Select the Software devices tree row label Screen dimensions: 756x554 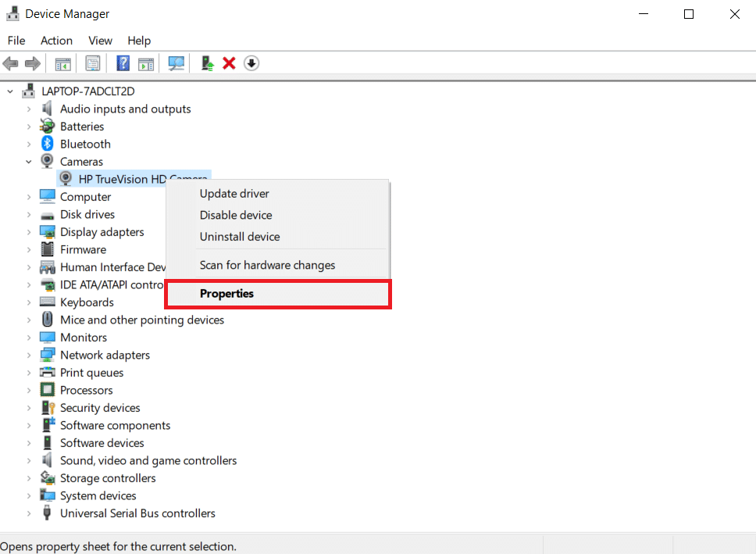(x=102, y=442)
